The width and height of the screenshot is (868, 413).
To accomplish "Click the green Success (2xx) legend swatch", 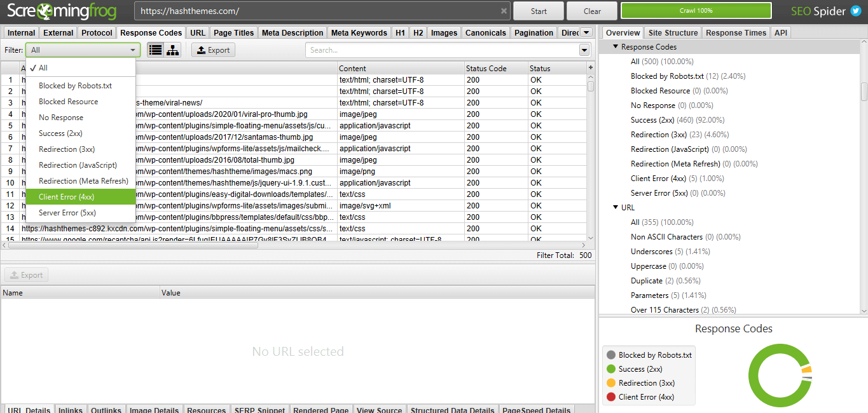I will click(x=611, y=369).
